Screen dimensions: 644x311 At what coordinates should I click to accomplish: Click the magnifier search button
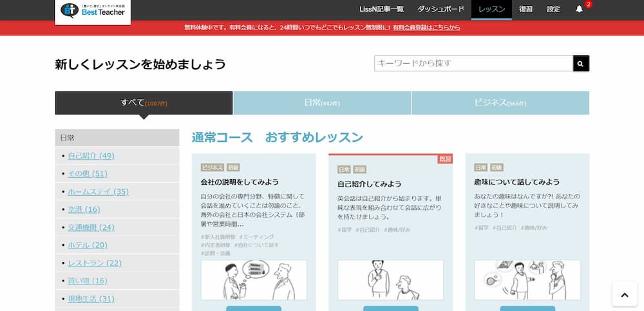click(581, 64)
